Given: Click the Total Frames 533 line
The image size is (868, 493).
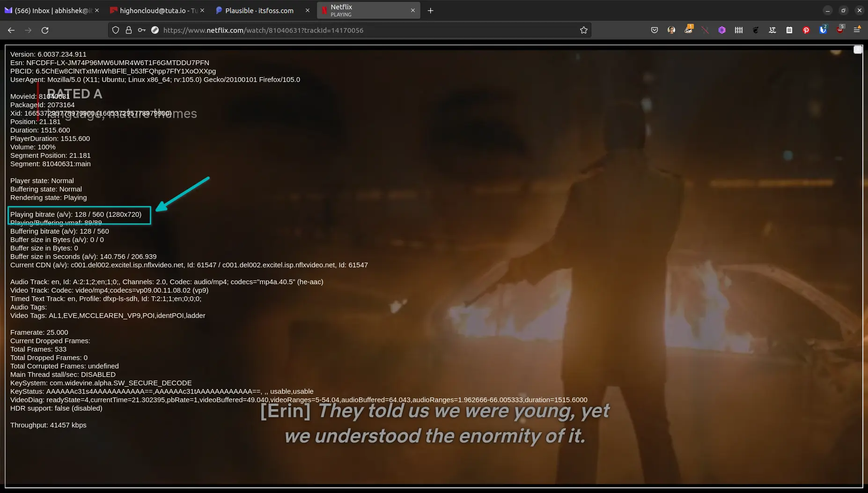Looking at the screenshot, I should 38,349.
